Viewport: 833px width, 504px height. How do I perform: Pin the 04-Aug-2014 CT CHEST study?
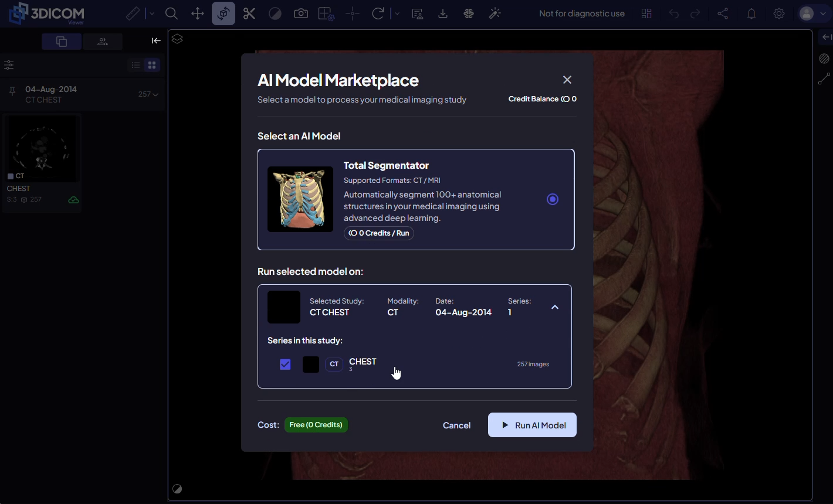12,91
